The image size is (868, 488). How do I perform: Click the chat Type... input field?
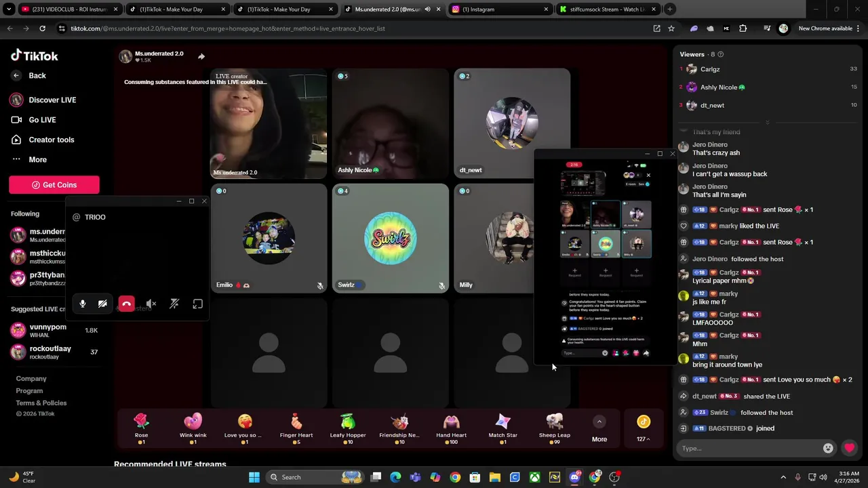coord(749,448)
